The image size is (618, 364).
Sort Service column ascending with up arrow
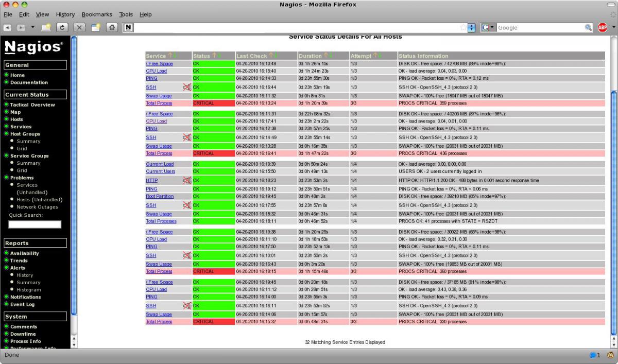coord(170,56)
